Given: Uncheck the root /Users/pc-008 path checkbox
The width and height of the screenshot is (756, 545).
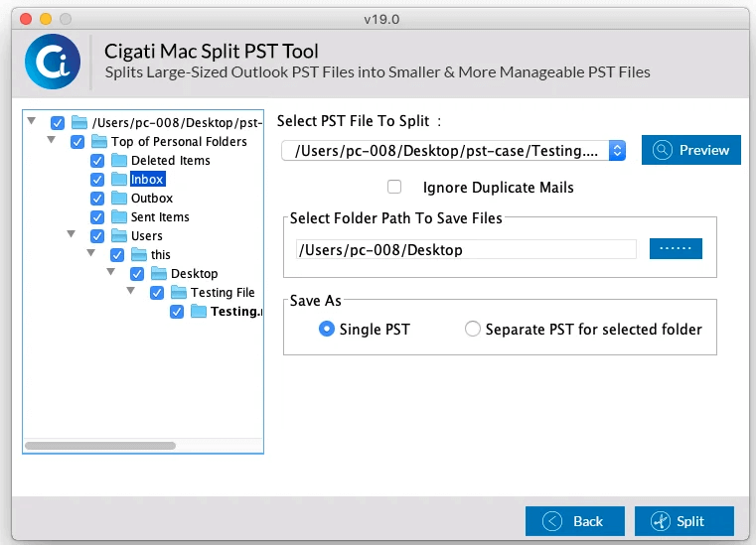Looking at the screenshot, I should coord(58,123).
